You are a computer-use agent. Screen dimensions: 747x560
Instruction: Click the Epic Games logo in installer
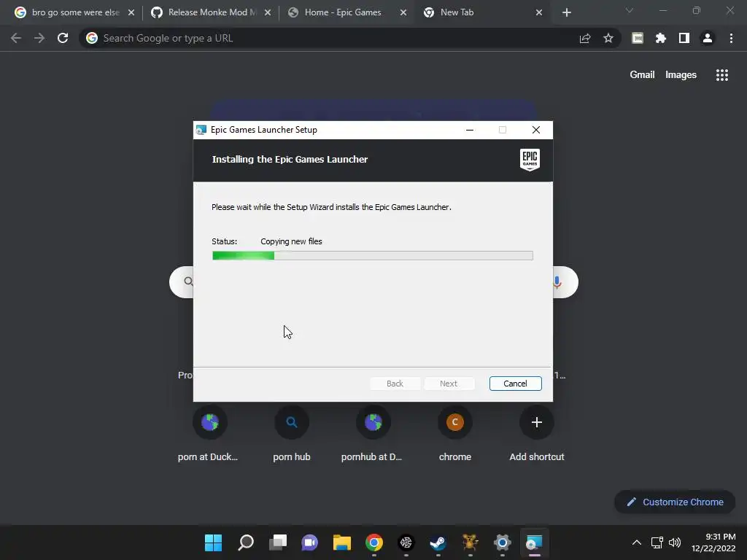[x=530, y=160]
